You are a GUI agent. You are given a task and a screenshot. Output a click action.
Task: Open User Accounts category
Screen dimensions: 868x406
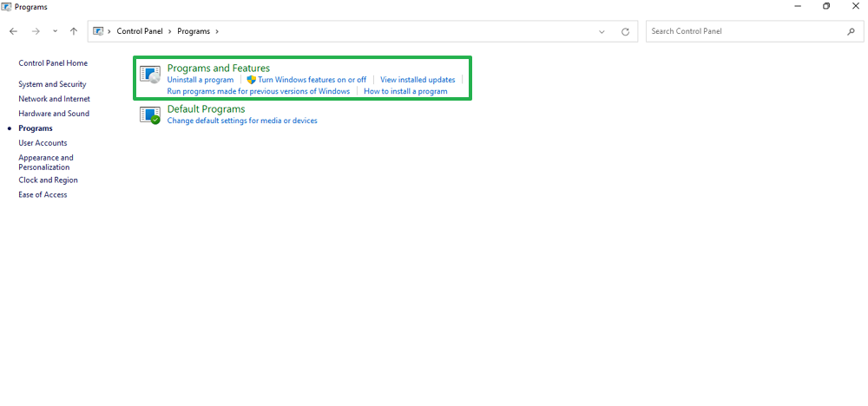pyautogui.click(x=43, y=143)
